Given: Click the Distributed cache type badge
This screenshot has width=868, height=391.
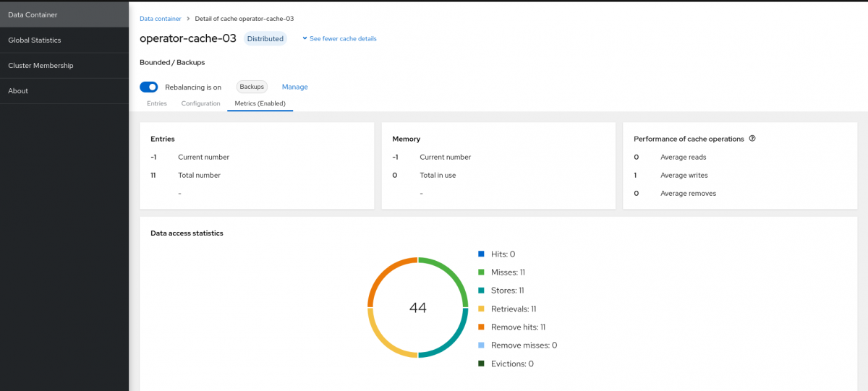Looking at the screenshot, I should coord(265,38).
